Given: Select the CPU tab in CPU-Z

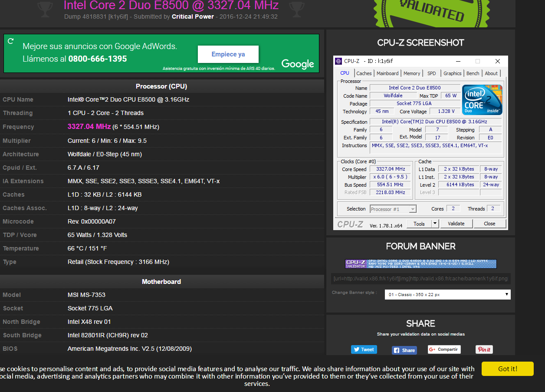Looking at the screenshot, I should (x=345, y=73).
